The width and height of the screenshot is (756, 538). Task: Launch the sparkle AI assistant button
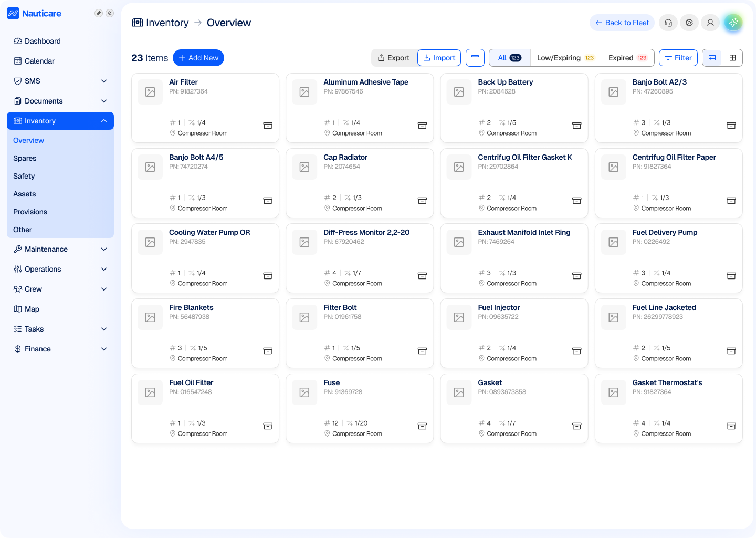(733, 23)
